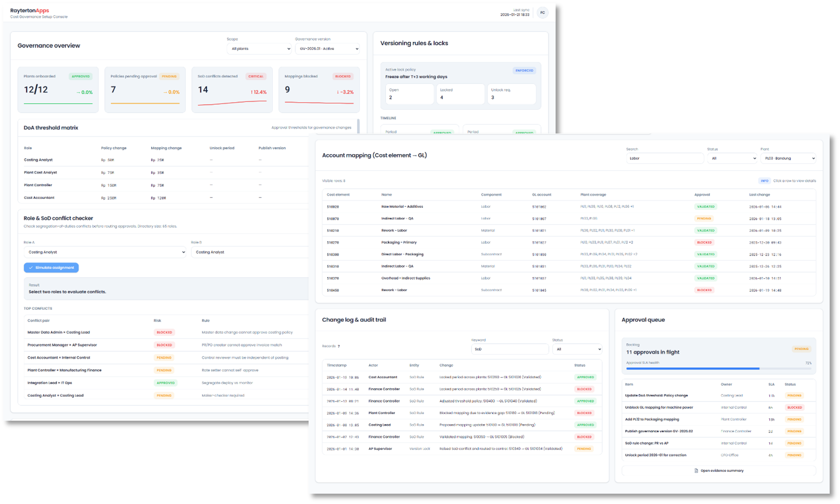Image resolution: width=840 pixels, height=504 pixels.
Task: Click the document icon beside Open evidence summary
Action: (696, 470)
